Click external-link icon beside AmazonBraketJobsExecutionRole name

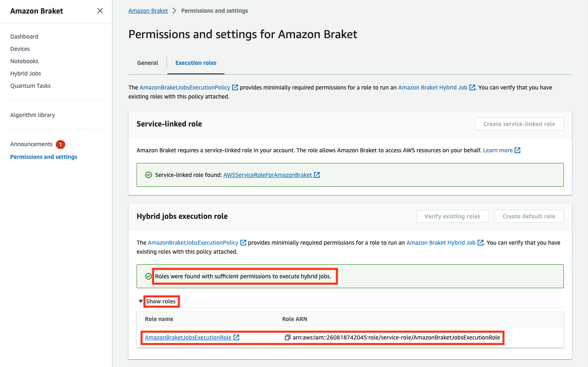pyautogui.click(x=236, y=337)
